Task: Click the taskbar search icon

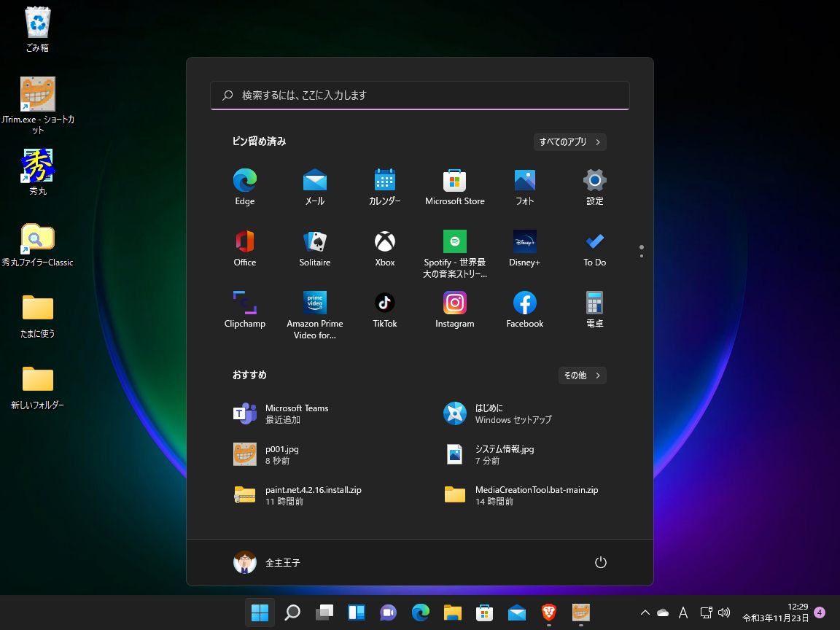Action: pyautogui.click(x=292, y=612)
